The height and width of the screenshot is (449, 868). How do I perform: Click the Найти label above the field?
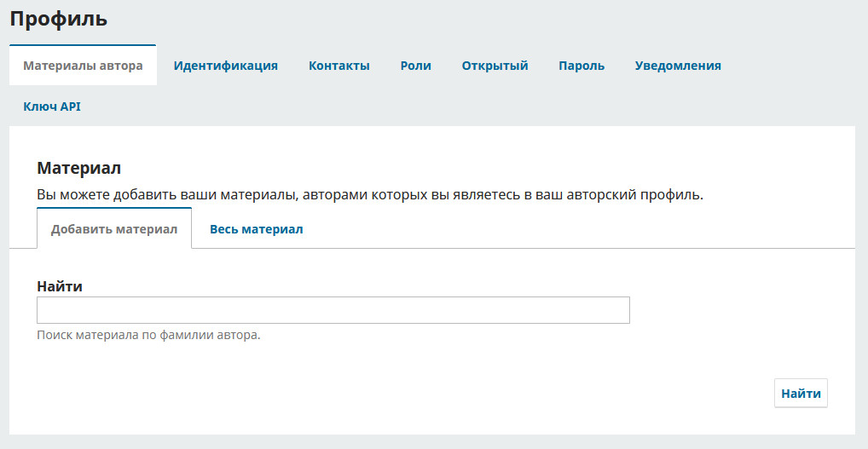click(x=60, y=286)
